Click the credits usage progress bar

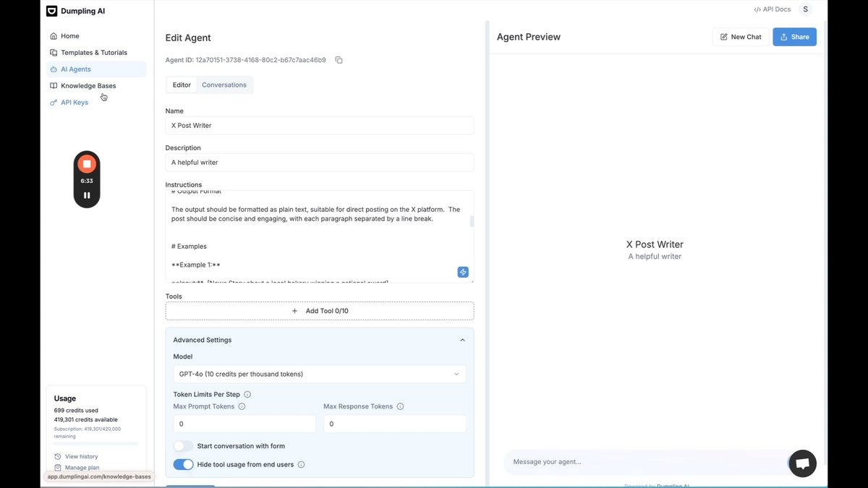tap(96, 444)
